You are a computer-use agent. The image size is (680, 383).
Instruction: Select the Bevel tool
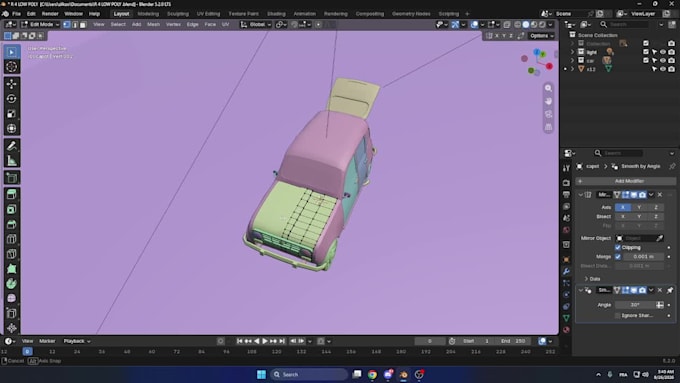click(x=12, y=224)
